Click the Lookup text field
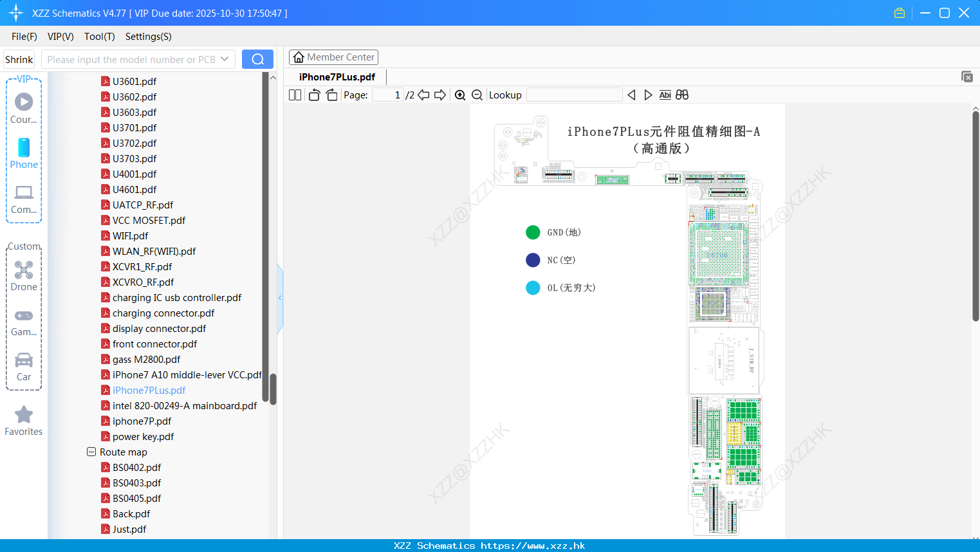 (x=574, y=95)
